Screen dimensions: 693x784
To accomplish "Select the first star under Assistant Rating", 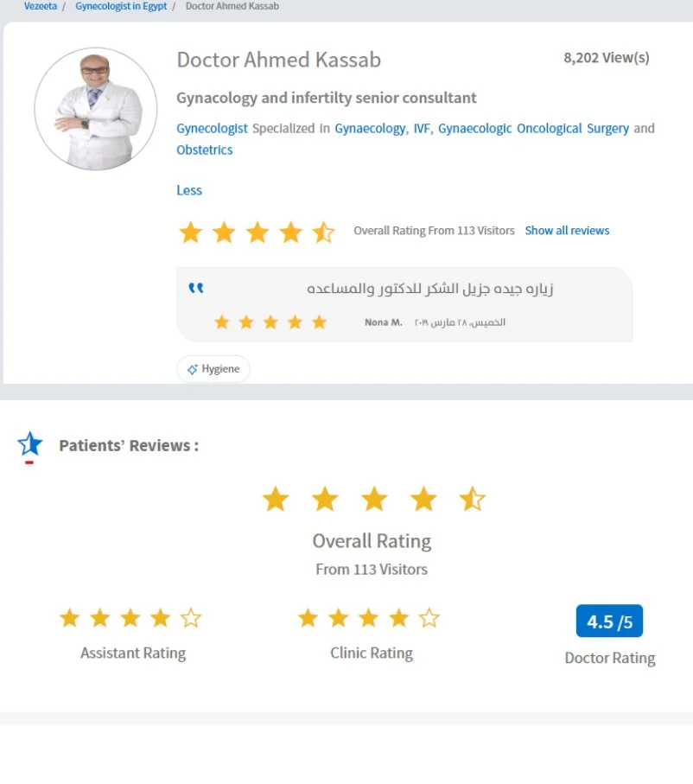I will pos(69,617).
